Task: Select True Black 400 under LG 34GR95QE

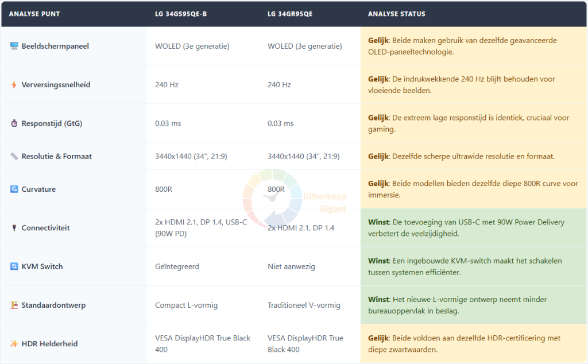Action: coord(305,344)
